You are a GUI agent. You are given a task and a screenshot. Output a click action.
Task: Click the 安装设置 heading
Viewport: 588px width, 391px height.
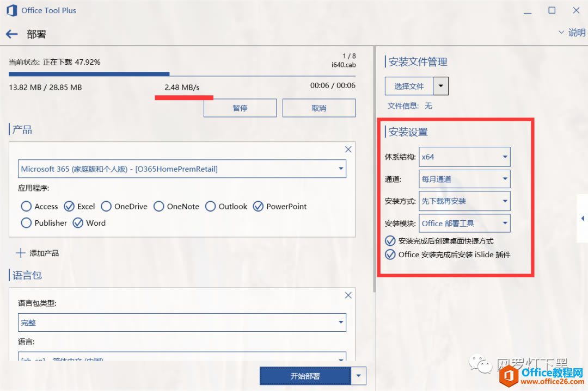(x=408, y=132)
